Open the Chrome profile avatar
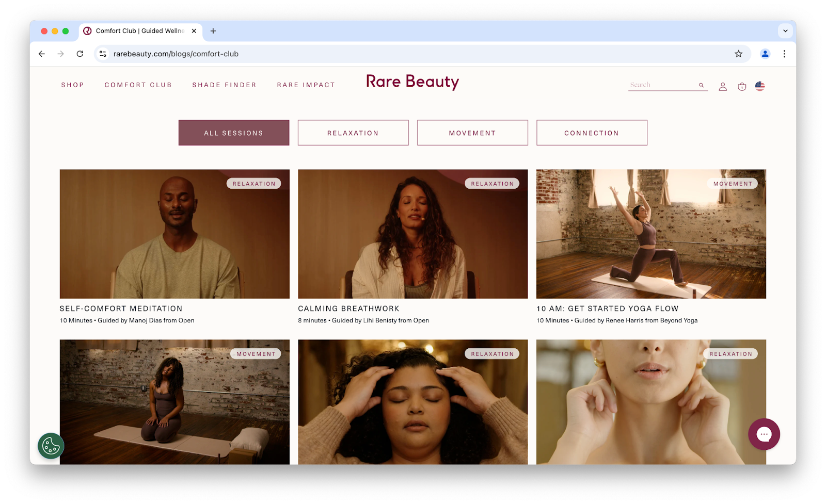Viewport: 826px width, 504px height. [765, 54]
